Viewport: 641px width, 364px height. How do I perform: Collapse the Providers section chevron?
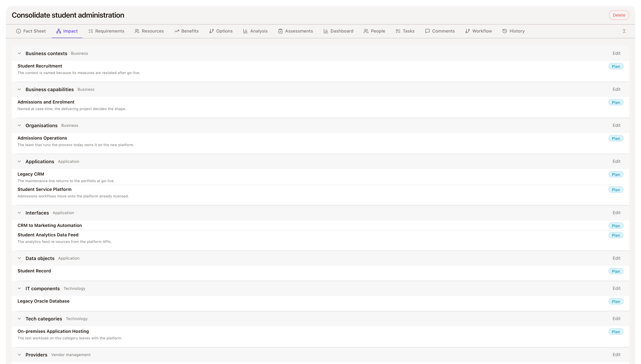19,355
